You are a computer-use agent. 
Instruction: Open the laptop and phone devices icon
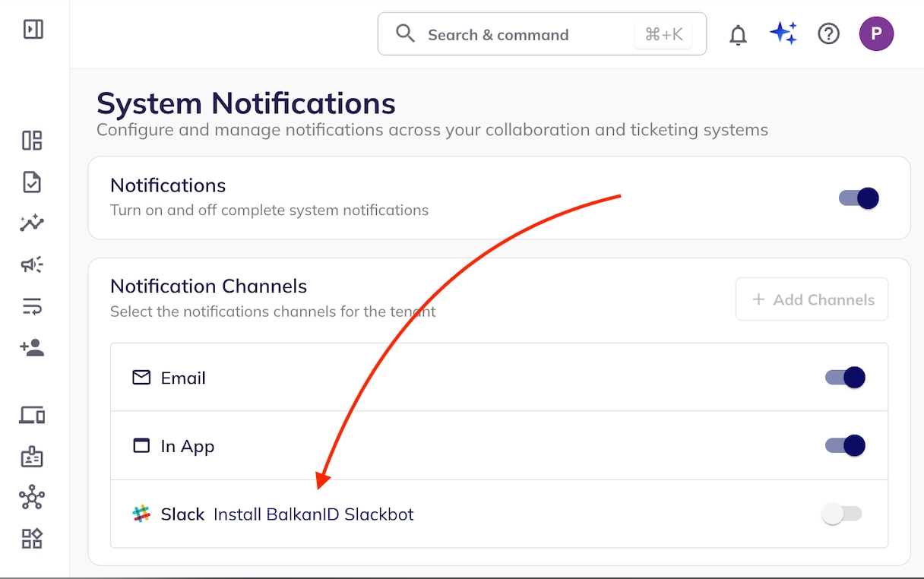[x=32, y=416]
